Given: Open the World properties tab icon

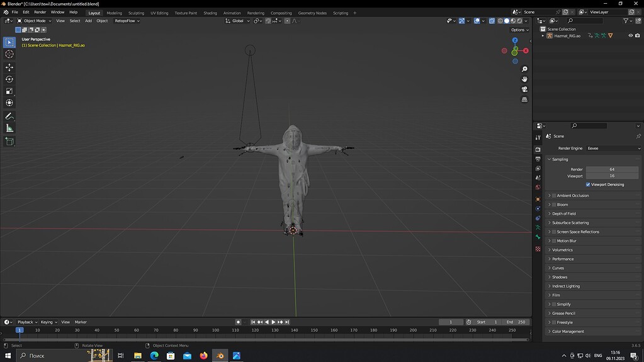Looking at the screenshot, I should coord(538,188).
